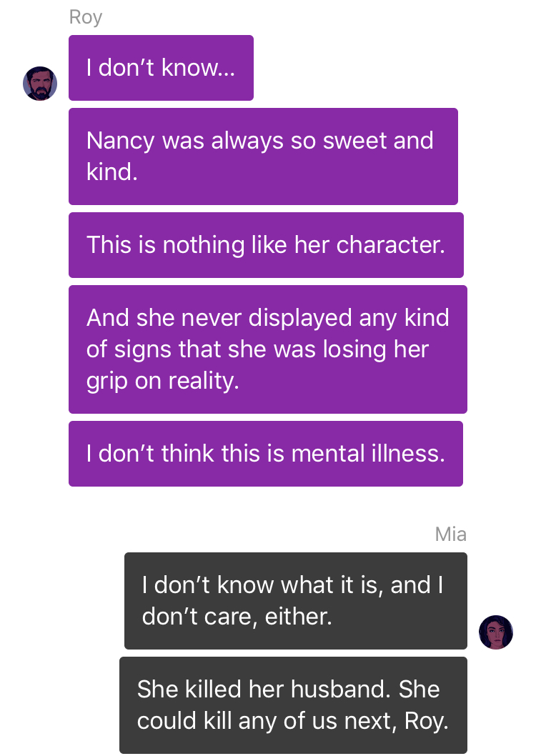Image resolution: width=536 pixels, height=756 pixels.
Task: Click 'Roy.' at end of Mia's last message
Action: click(426, 722)
